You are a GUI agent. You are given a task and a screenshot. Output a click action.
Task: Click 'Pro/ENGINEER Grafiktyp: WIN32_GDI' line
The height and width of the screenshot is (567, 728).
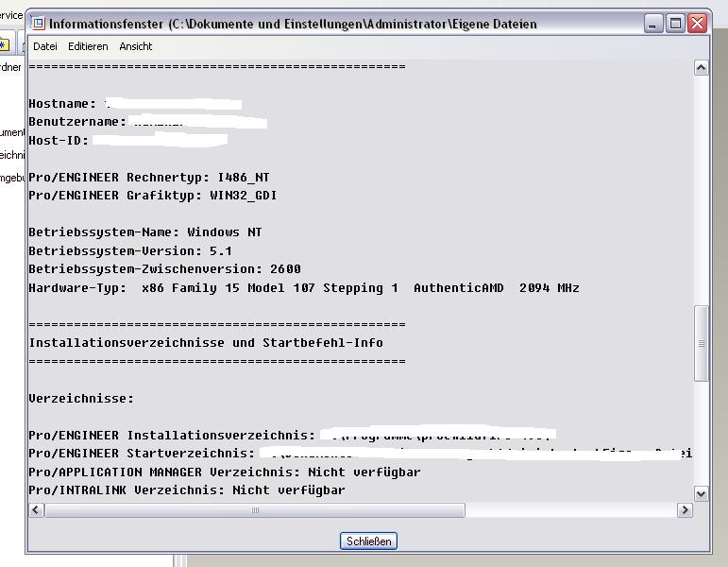tap(153, 196)
